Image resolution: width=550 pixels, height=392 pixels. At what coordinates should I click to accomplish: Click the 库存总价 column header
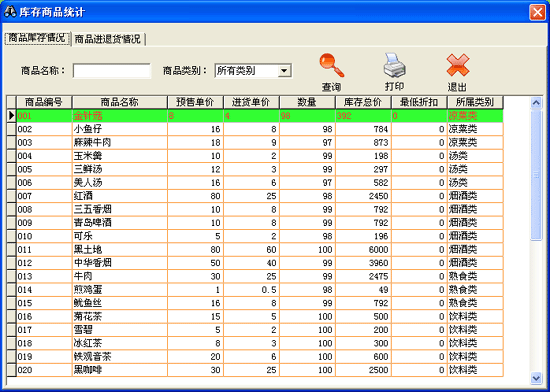363,102
